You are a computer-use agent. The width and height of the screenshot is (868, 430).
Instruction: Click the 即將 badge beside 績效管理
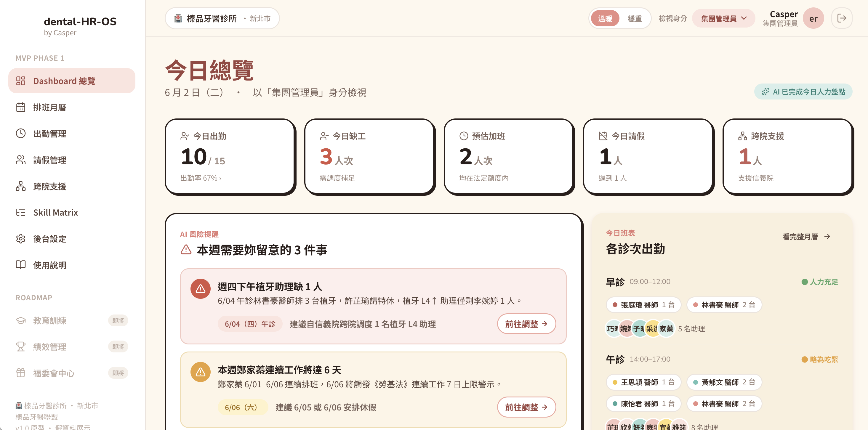tap(118, 346)
